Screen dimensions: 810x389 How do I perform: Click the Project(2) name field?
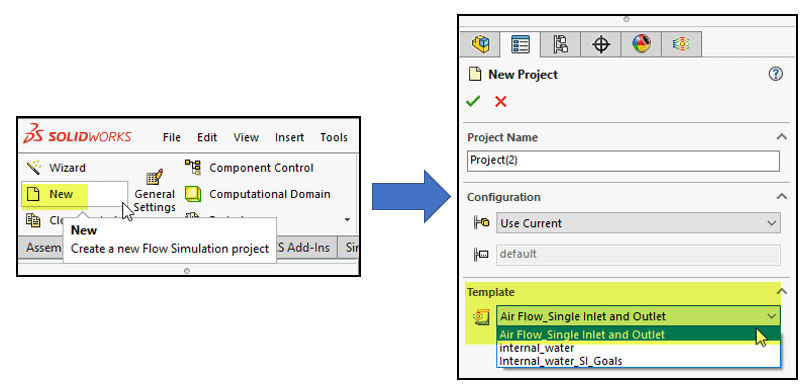623,161
